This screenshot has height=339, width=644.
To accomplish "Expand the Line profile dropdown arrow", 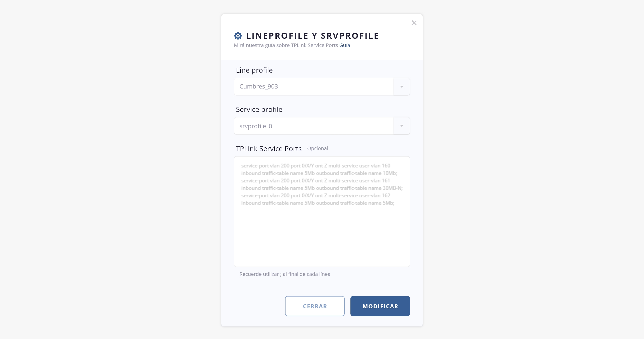I will point(401,87).
